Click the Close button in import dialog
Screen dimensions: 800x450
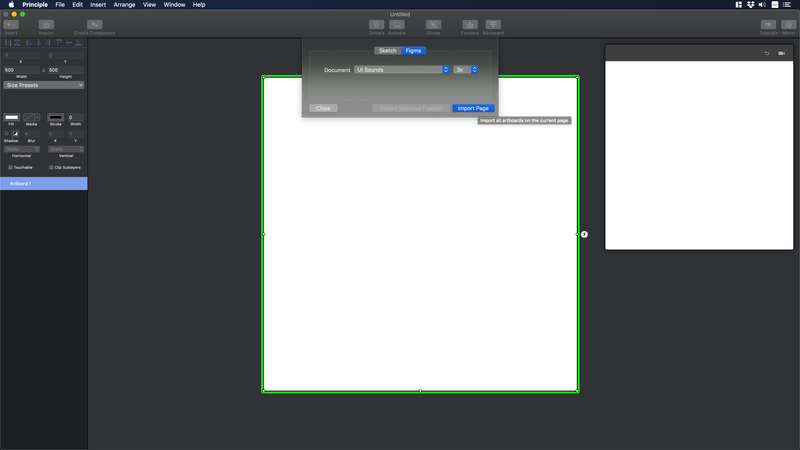tap(323, 108)
